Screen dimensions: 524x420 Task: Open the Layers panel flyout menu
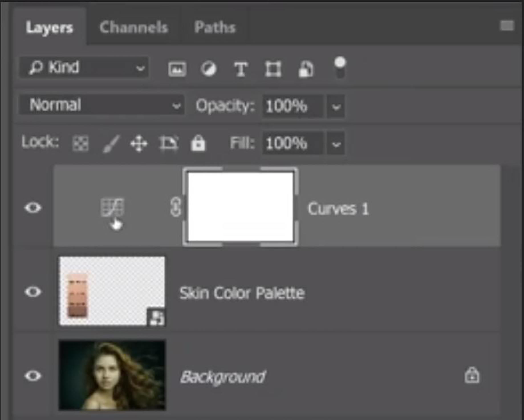507,26
